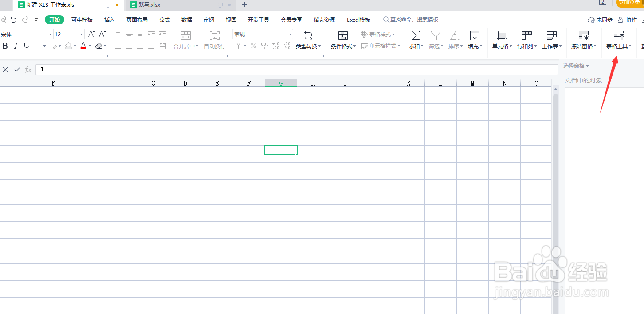Align text to vertical middle

click(x=129, y=34)
